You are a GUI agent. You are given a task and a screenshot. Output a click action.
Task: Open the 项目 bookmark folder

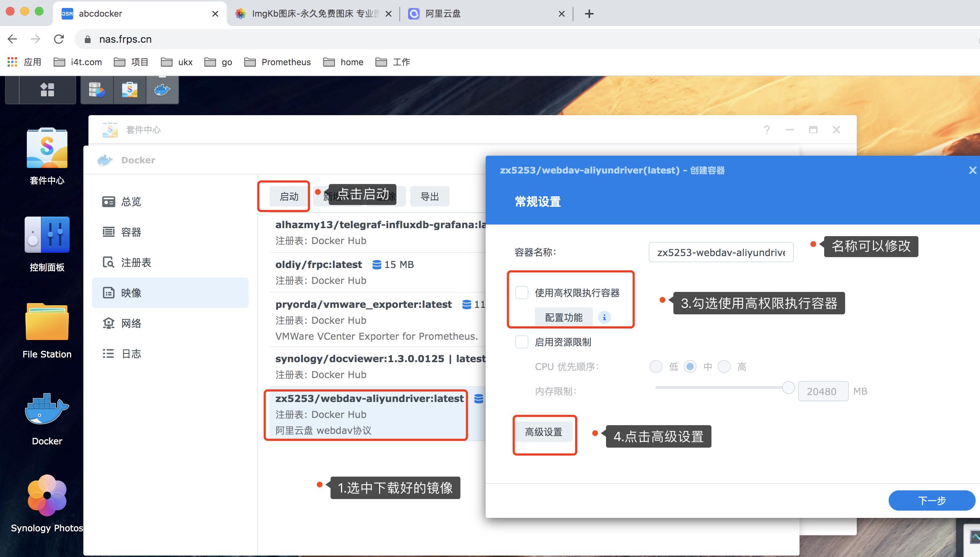click(131, 62)
